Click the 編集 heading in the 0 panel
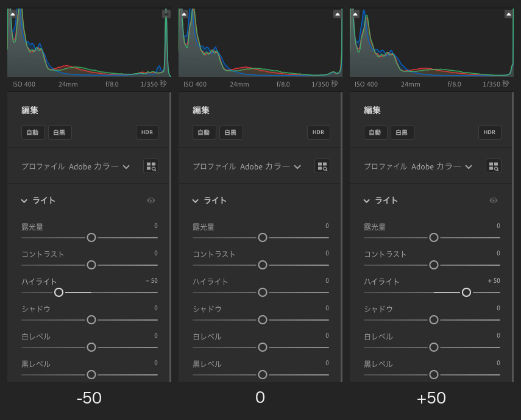 tap(201, 110)
